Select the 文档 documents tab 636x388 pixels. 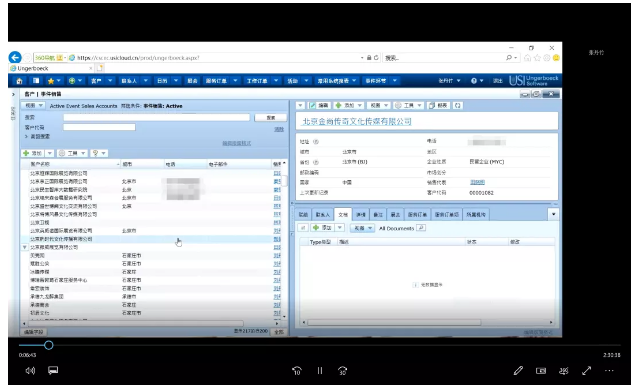tap(343, 214)
